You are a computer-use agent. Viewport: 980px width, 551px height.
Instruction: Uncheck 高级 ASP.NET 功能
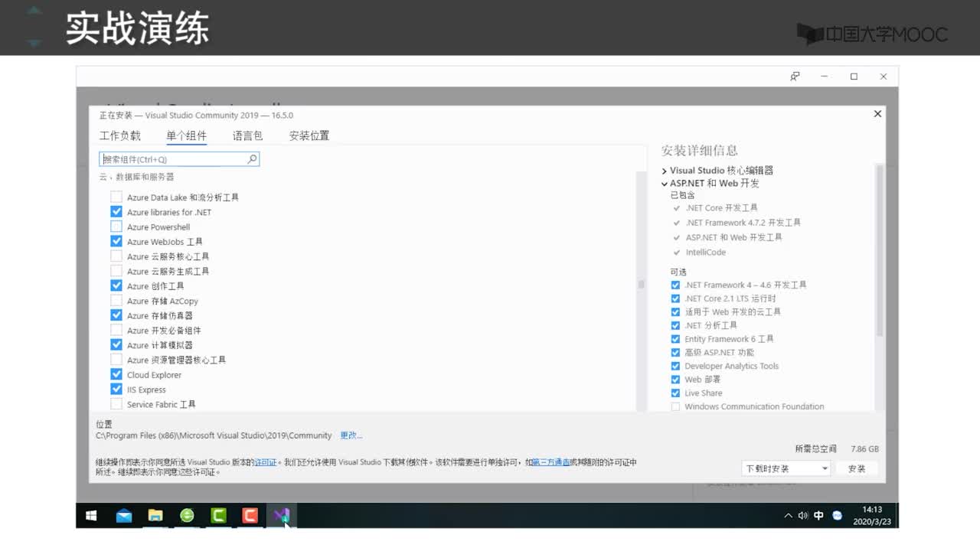click(x=675, y=353)
